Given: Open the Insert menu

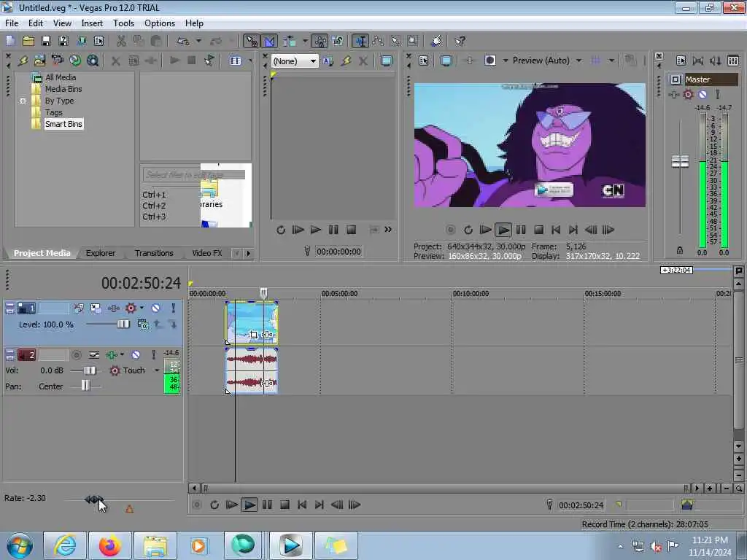Looking at the screenshot, I should click(92, 23).
